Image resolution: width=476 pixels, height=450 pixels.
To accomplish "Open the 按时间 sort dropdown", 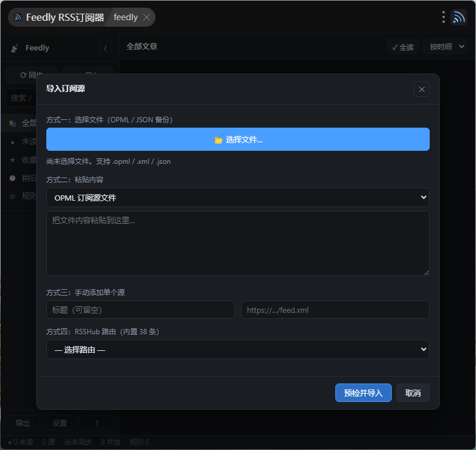I will (x=445, y=47).
